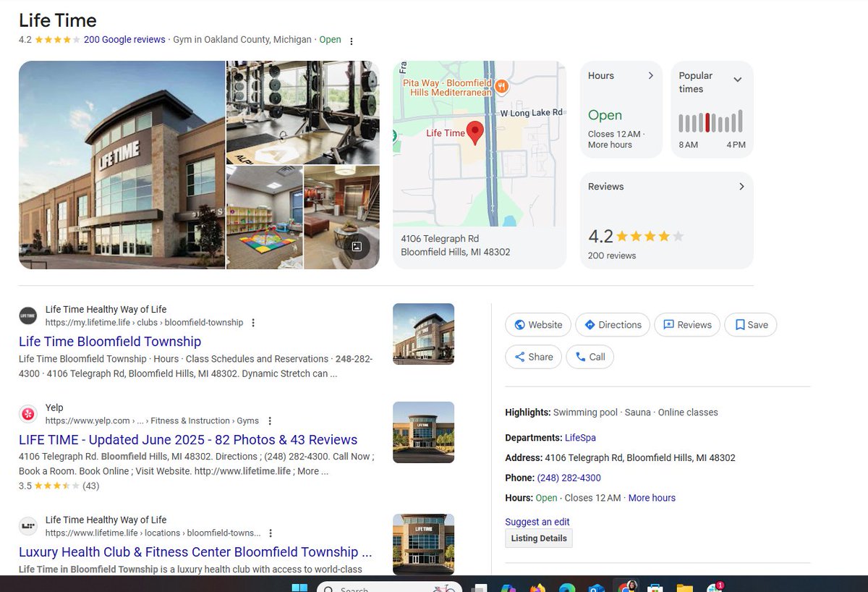Click Suggest an edit
Screen dimensions: 868x592
pyautogui.click(x=537, y=522)
